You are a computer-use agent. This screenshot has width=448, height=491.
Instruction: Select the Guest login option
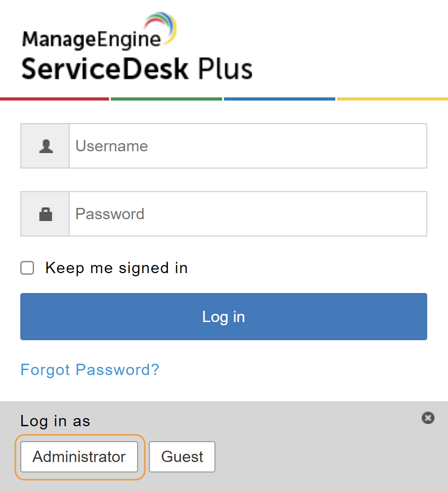(x=181, y=457)
